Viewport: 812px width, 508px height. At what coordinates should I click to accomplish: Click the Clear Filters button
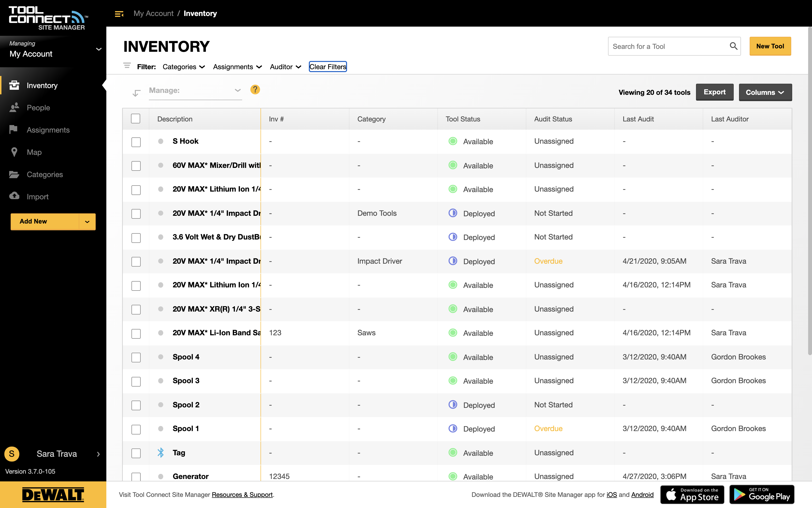pos(327,67)
